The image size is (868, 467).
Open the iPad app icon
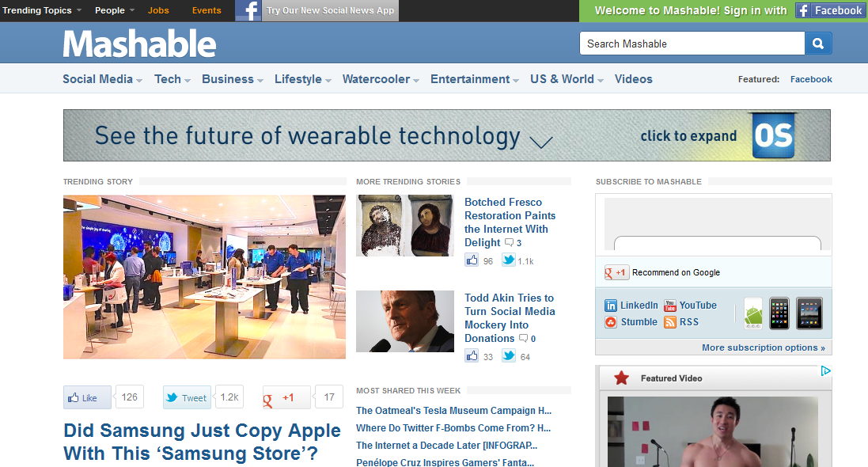click(809, 313)
